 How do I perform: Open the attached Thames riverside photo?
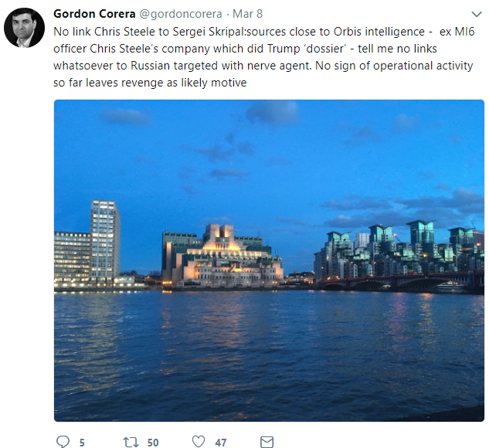(269, 260)
